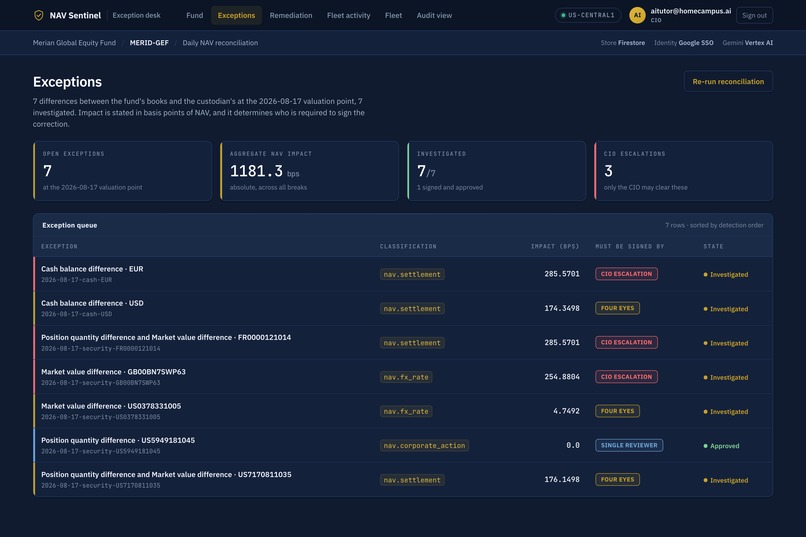Click the Must Be Signed By header

click(630, 247)
